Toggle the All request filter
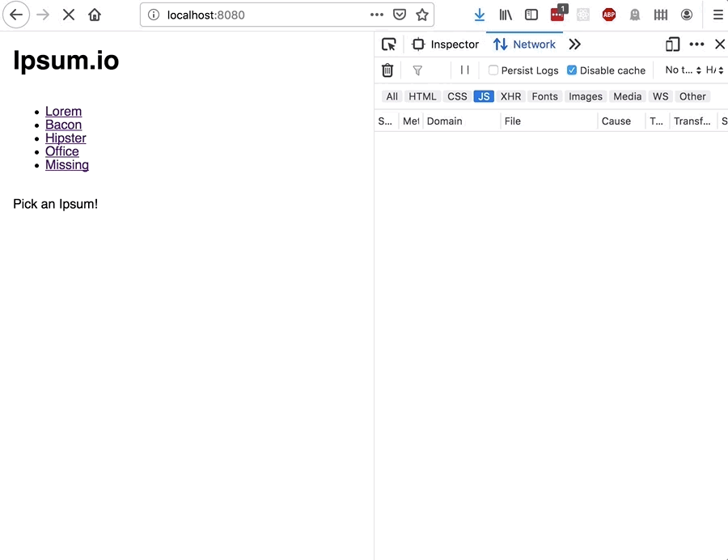The image size is (728, 560). pyautogui.click(x=392, y=96)
